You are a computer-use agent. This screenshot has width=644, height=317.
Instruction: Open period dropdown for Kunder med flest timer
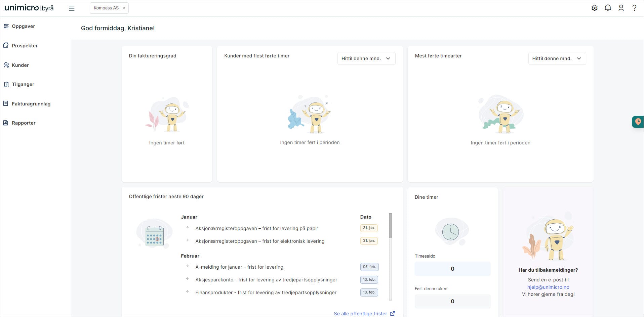tap(366, 58)
